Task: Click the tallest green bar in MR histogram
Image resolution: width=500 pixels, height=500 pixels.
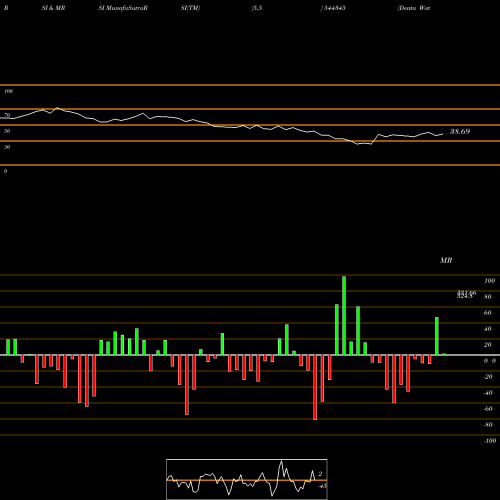Action: [344, 315]
